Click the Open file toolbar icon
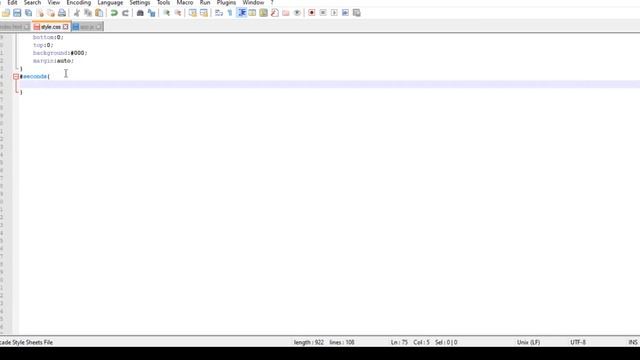 (6, 13)
